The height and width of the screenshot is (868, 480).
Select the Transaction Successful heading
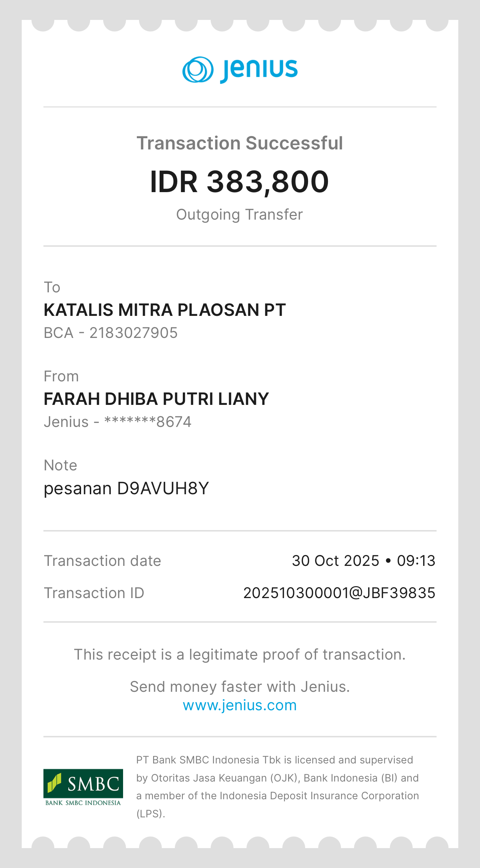point(240,143)
